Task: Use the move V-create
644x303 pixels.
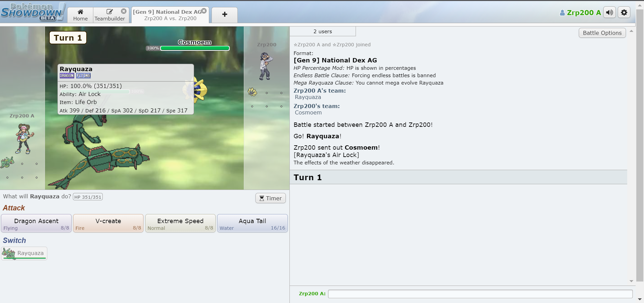Action: (x=108, y=223)
